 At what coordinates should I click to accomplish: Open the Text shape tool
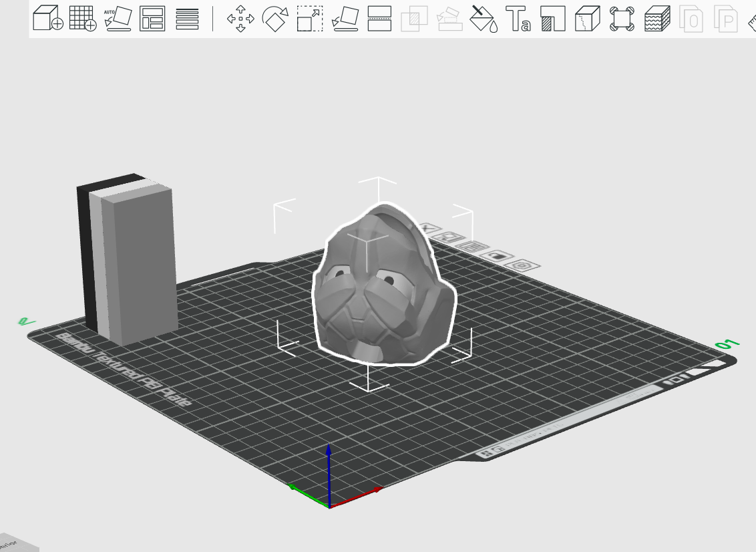pyautogui.click(x=518, y=18)
